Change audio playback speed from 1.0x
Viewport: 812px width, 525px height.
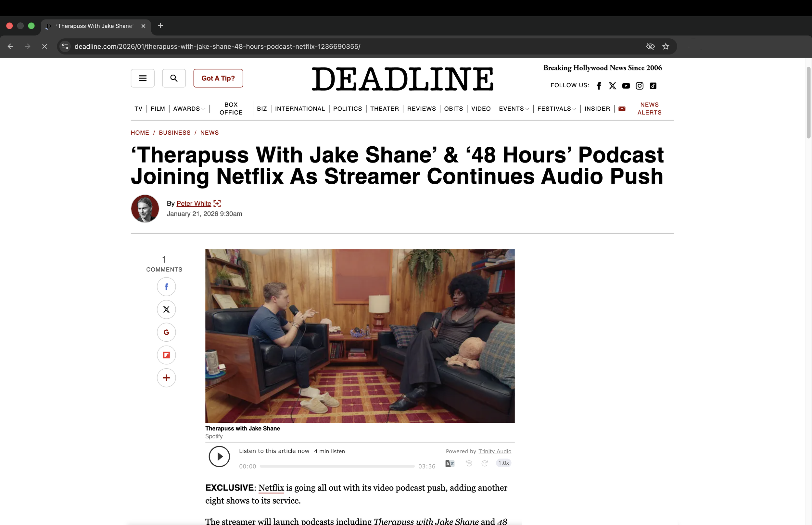pyautogui.click(x=503, y=463)
